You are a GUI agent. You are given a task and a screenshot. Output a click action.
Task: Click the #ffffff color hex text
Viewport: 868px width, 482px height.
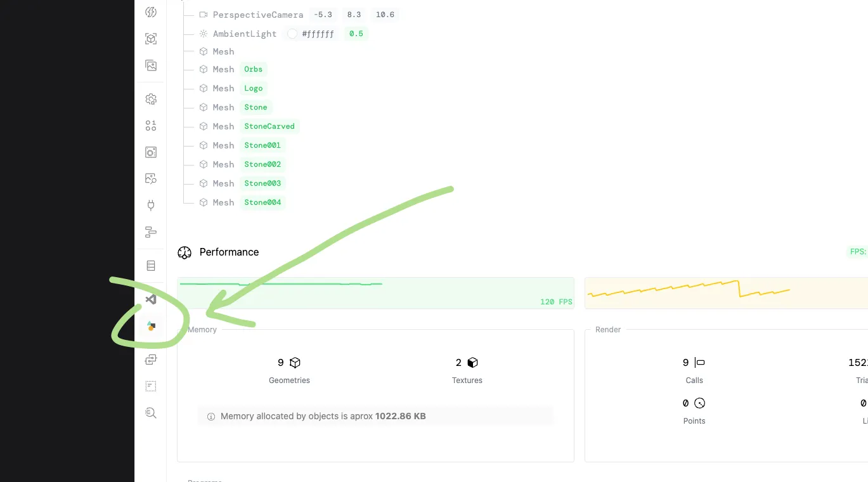[x=318, y=34]
